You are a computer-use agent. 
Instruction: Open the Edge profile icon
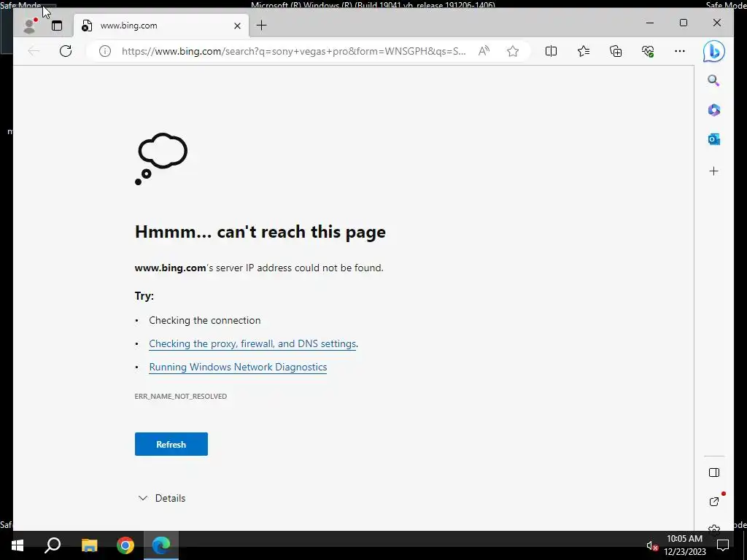30,26
